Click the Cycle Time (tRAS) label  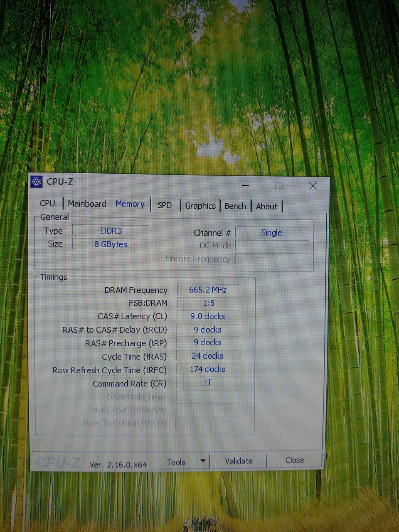(134, 357)
